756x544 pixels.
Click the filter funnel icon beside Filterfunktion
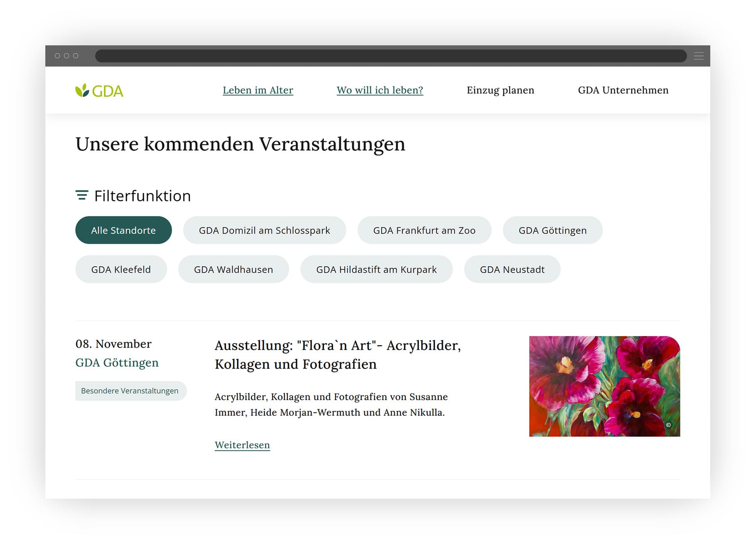tap(82, 195)
